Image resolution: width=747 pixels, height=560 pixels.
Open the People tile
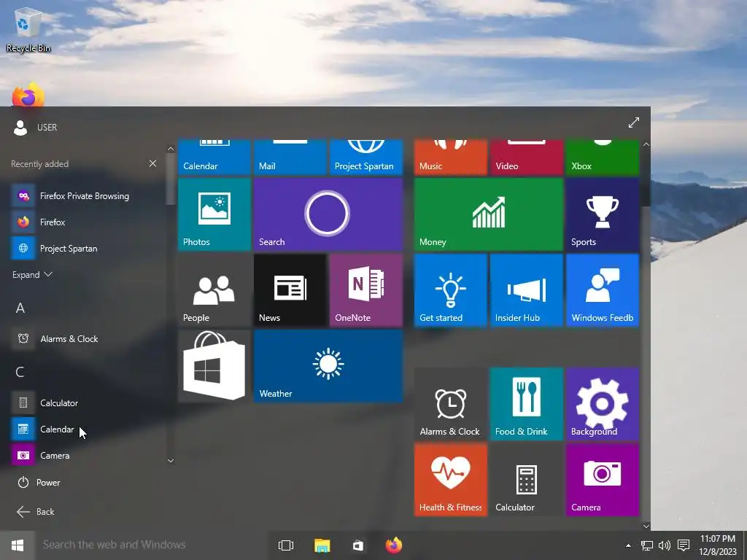tap(214, 290)
